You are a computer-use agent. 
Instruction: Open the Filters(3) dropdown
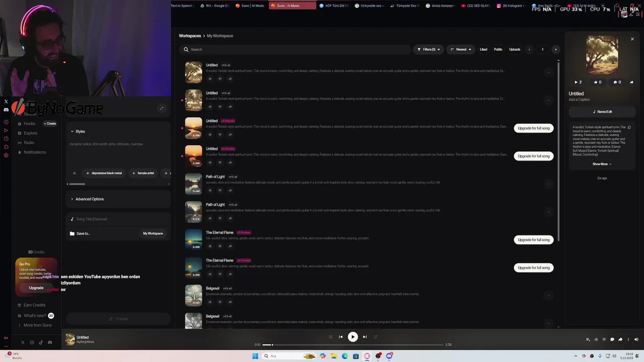[429, 49]
